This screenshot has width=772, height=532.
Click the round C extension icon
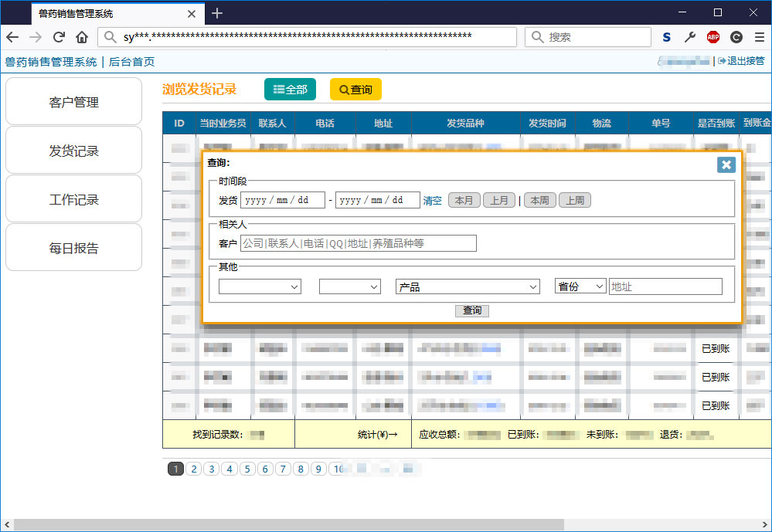click(736, 37)
